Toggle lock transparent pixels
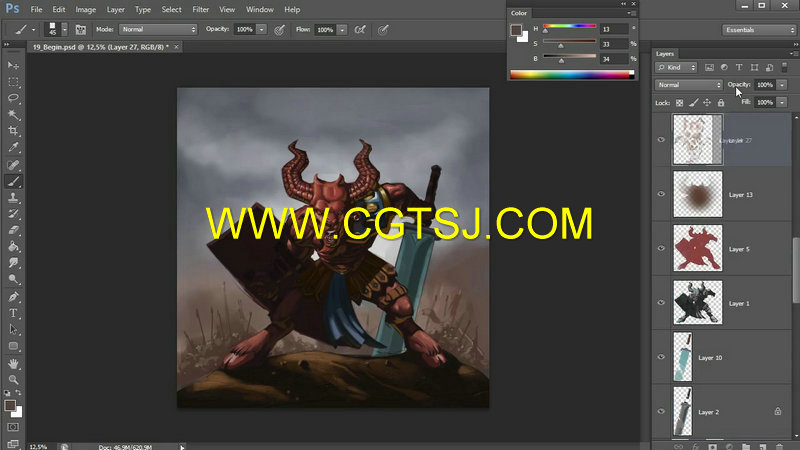 [x=680, y=103]
